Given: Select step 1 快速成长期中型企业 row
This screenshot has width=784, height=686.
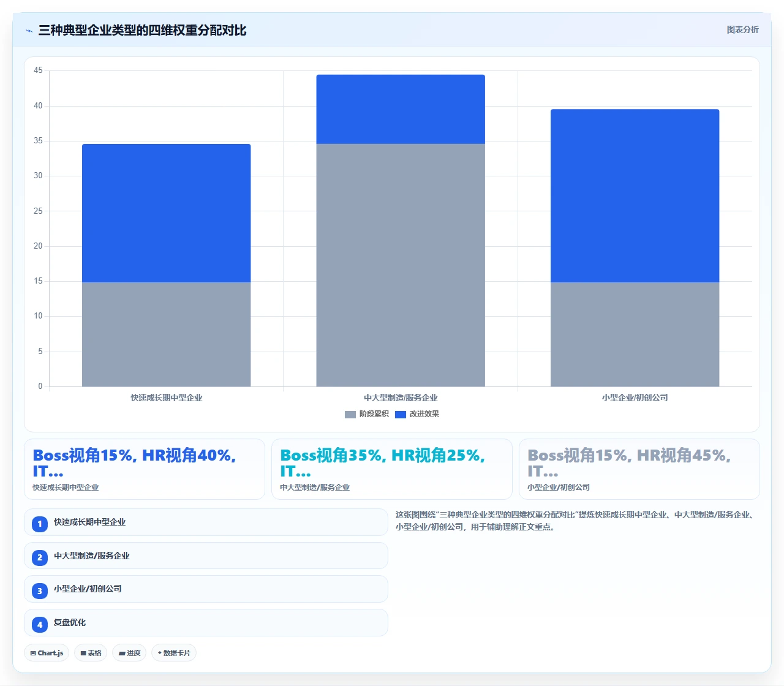Looking at the screenshot, I should click(x=206, y=522).
